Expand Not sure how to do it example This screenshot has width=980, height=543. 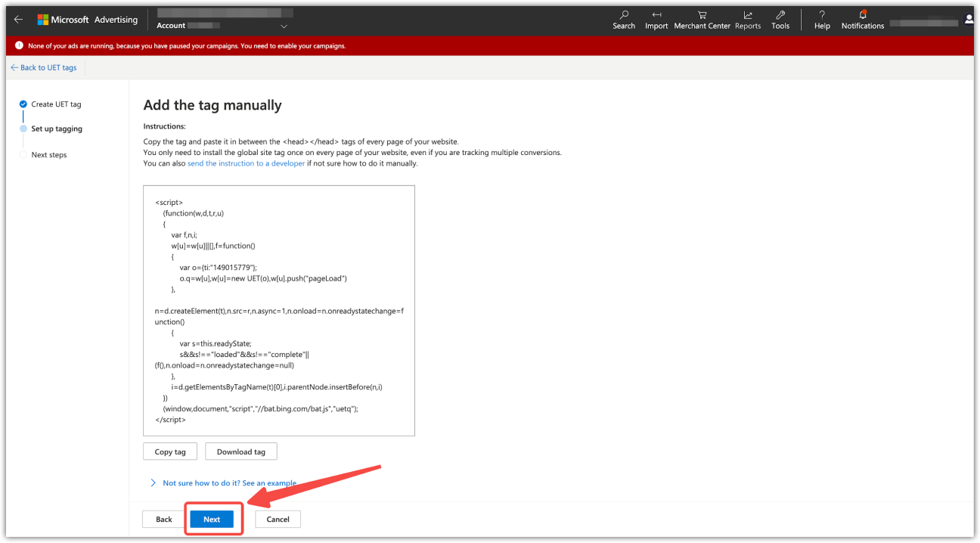pos(224,483)
